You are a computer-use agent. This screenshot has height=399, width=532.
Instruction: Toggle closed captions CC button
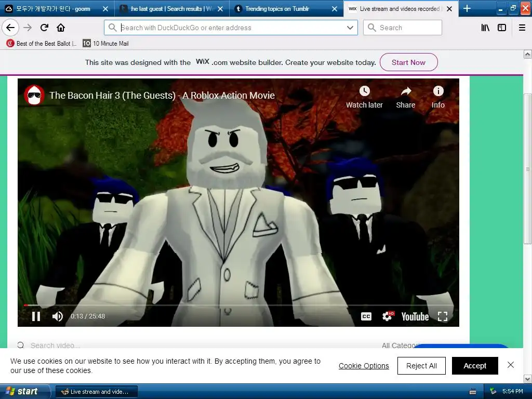pyautogui.click(x=366, y=316)
